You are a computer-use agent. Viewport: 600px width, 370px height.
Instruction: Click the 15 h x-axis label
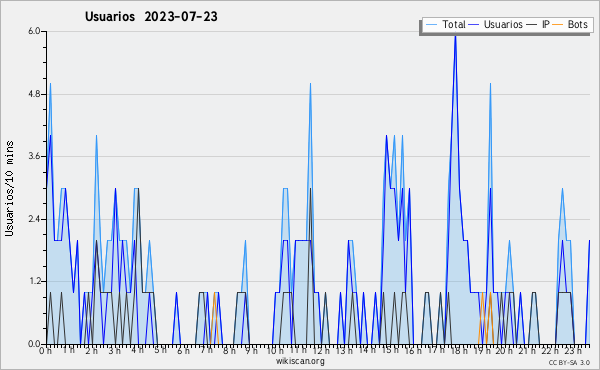tap(390, 350)
